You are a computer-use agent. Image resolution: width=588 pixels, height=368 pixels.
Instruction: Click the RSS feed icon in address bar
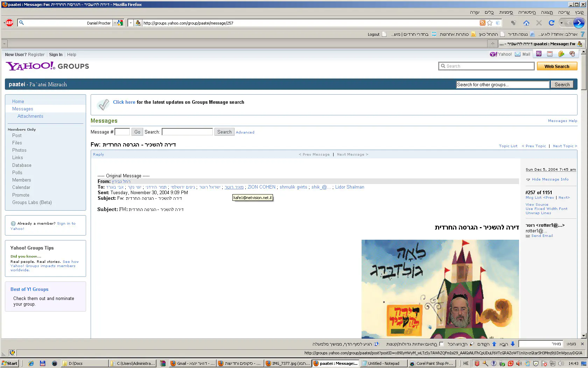tap(482, 23)
